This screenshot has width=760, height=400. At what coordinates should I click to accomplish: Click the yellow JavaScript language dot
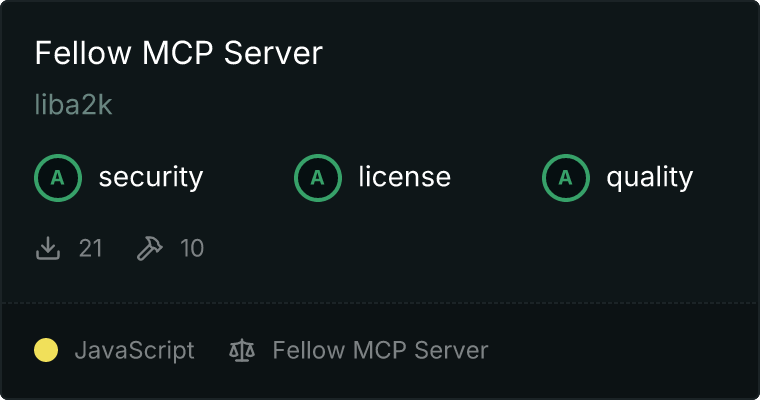(x=46, y=350)
